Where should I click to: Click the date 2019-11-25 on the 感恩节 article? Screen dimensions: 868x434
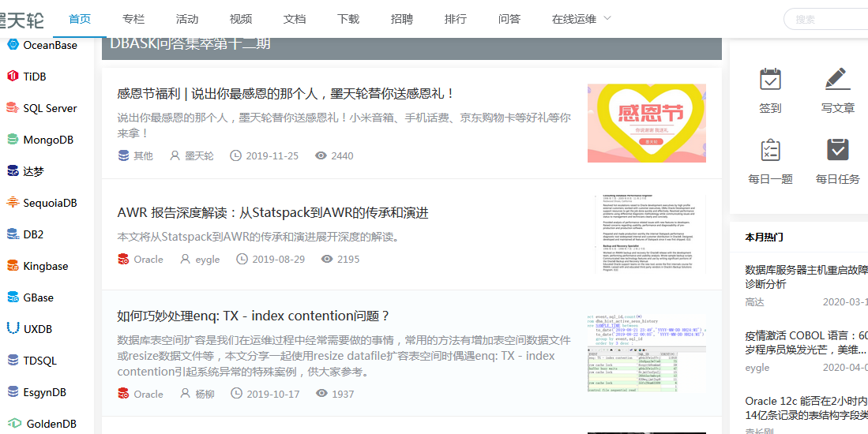pyautogui.click(x=272, y=156)
